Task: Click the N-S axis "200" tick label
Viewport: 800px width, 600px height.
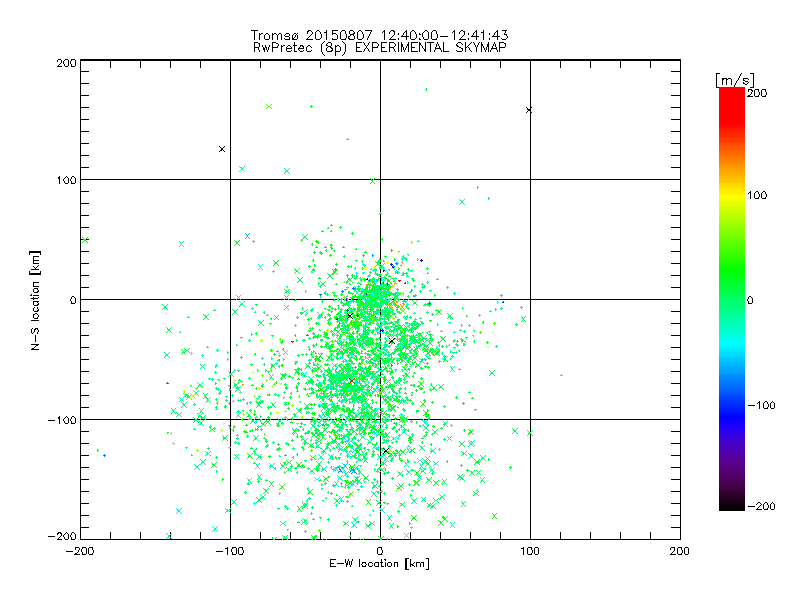Action: (66, 63)
